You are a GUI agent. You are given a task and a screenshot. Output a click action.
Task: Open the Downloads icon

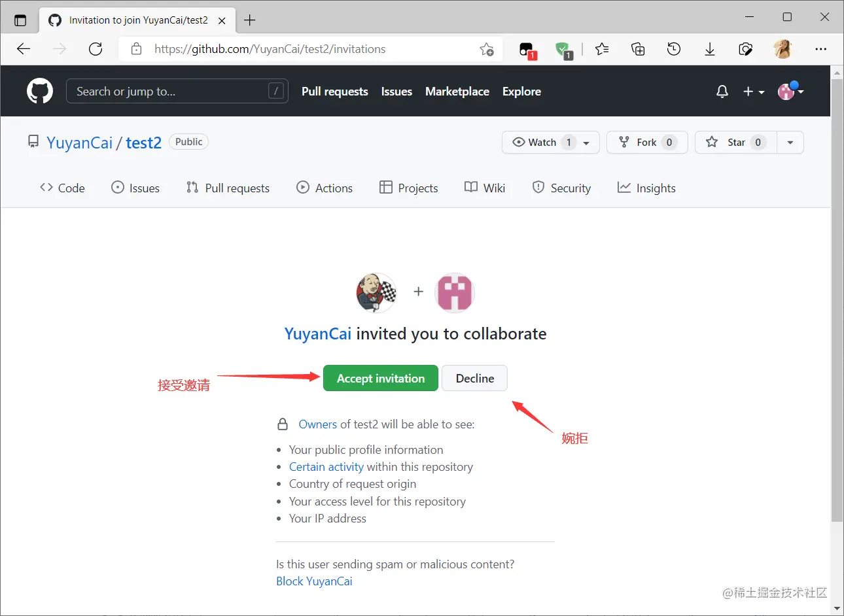pos(710,49)
